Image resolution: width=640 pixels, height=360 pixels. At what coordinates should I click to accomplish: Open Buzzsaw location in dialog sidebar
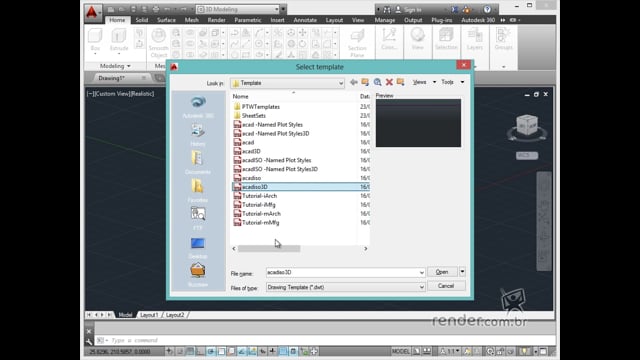(x=198, y=275)
